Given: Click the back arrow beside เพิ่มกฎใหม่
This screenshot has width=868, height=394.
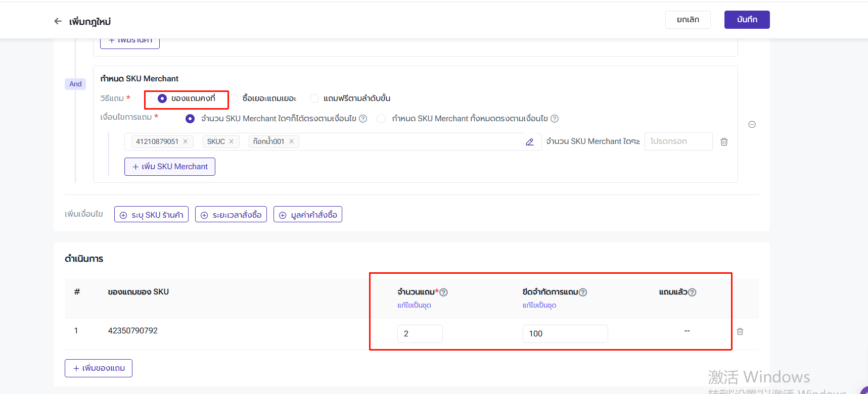Looking at the screenshot, I should point(58,21).
